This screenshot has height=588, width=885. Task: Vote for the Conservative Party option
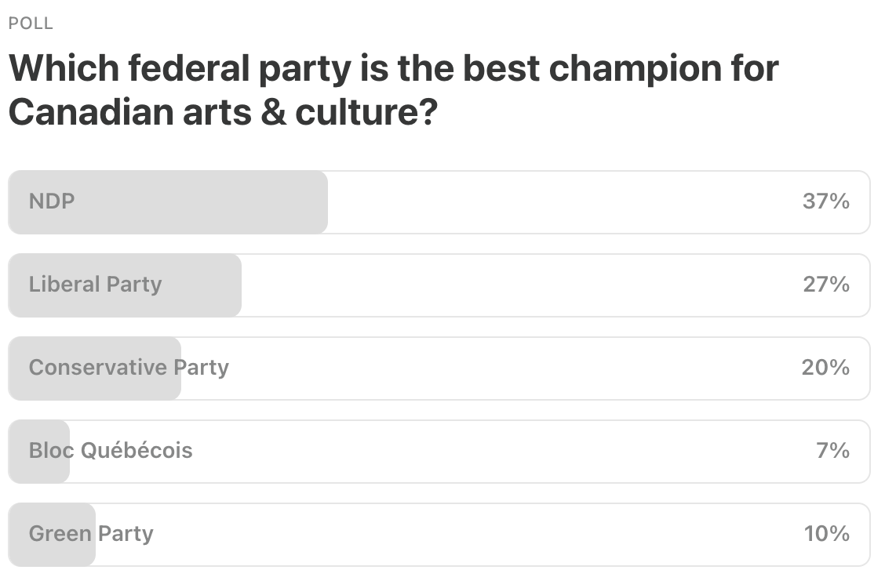coord(439,368)
